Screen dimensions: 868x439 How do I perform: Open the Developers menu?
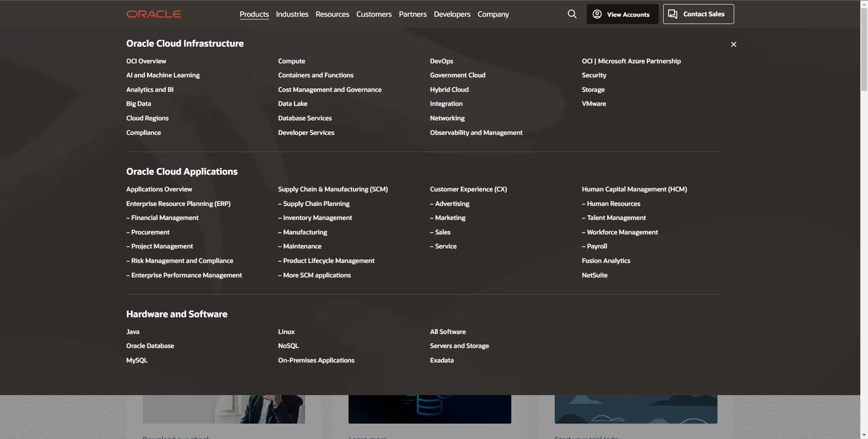452,14
